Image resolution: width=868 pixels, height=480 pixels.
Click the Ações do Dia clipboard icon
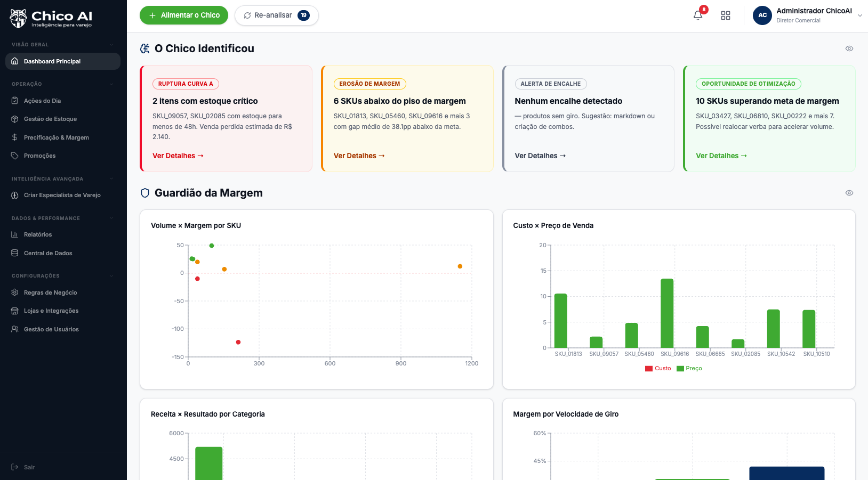[15, 101]
